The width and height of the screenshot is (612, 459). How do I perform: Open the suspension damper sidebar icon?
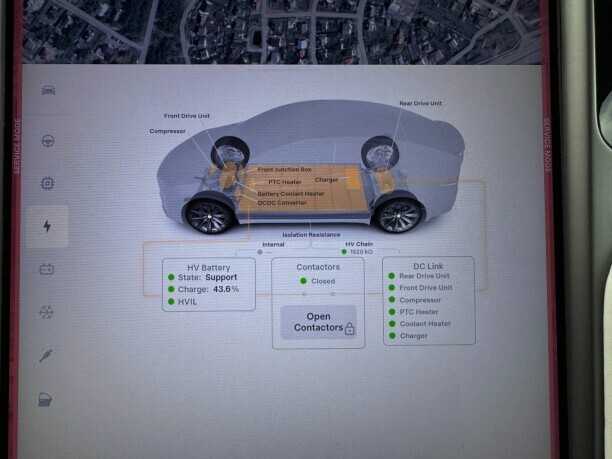click(x=46, y=356)
